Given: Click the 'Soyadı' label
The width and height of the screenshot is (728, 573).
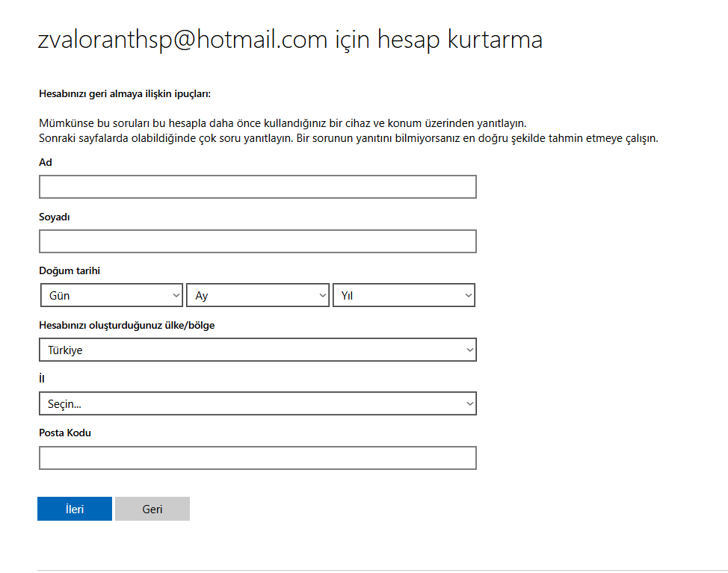Looking at the screenshot, I should pos(55,217).
